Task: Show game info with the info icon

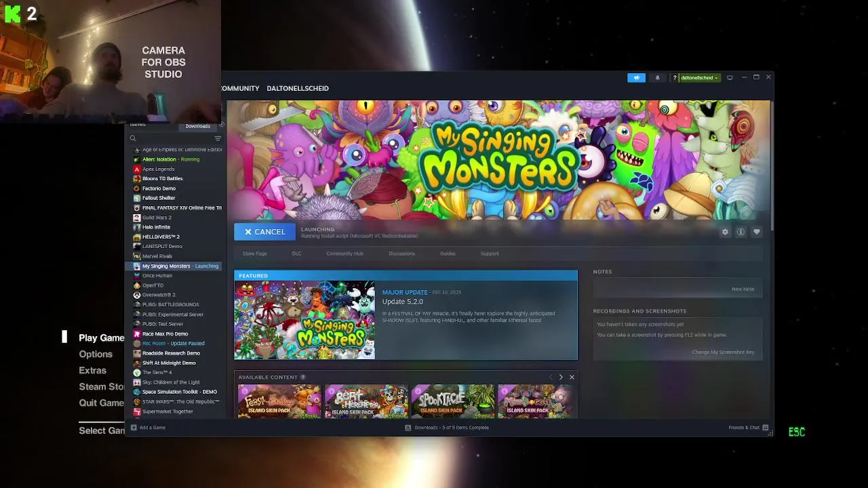Action: pos(741,232)
